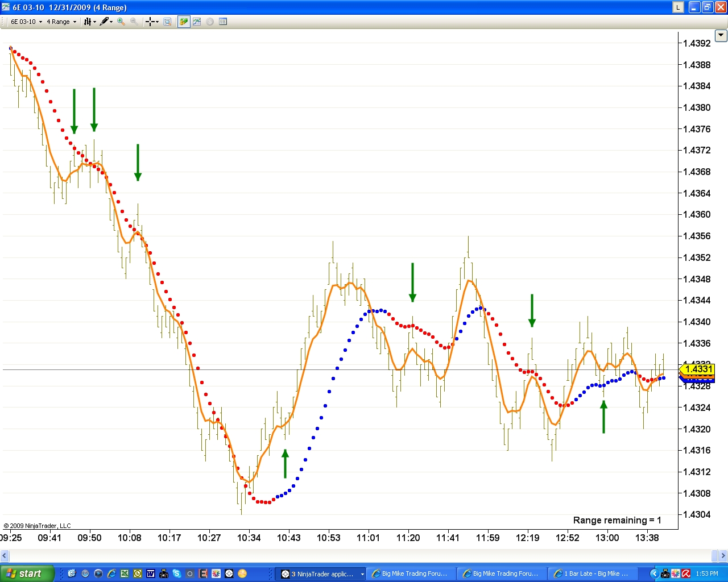Click the right arrow of horizontal scrollbar
Image resolution: width=728 pixels, height=582 pixels.
pyautogui.click(x=723, y=556)
